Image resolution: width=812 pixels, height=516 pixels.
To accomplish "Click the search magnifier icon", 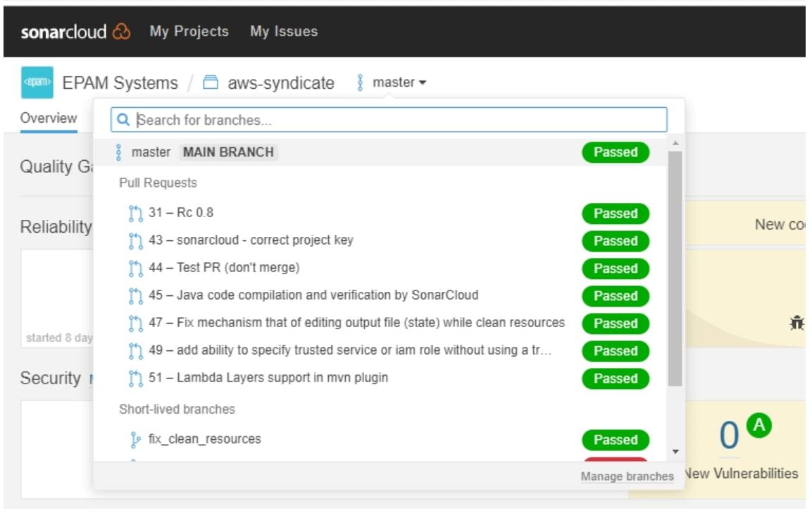I will [x=124, y=121].
